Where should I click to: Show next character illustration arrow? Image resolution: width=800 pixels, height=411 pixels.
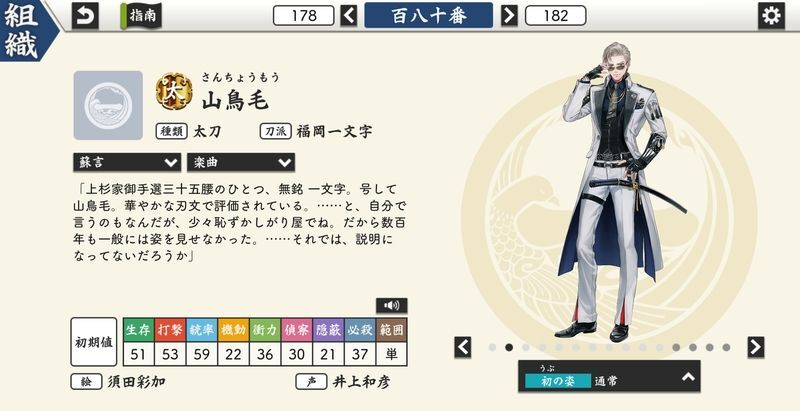point(756,347)
